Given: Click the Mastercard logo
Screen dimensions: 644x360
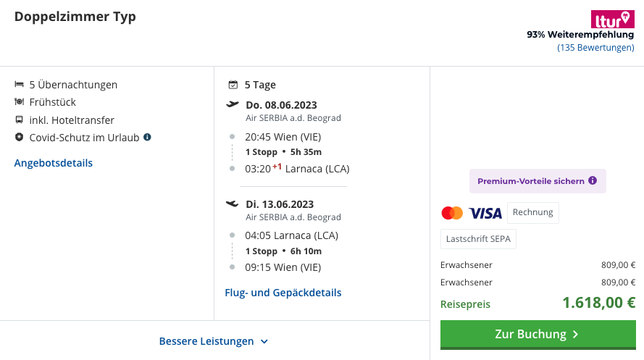Looking at the screenshot, I should [x=452, y=213].
